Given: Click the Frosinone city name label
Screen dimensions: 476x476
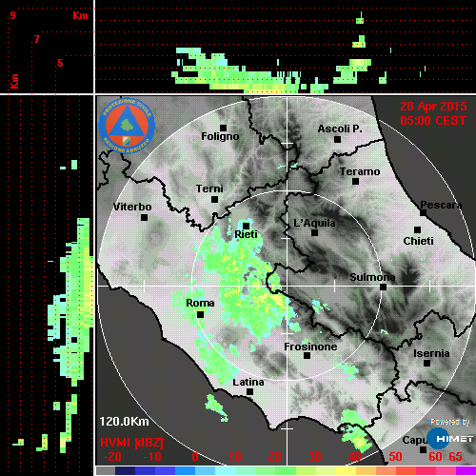Looking at the screenshot, I should point(310,347).
